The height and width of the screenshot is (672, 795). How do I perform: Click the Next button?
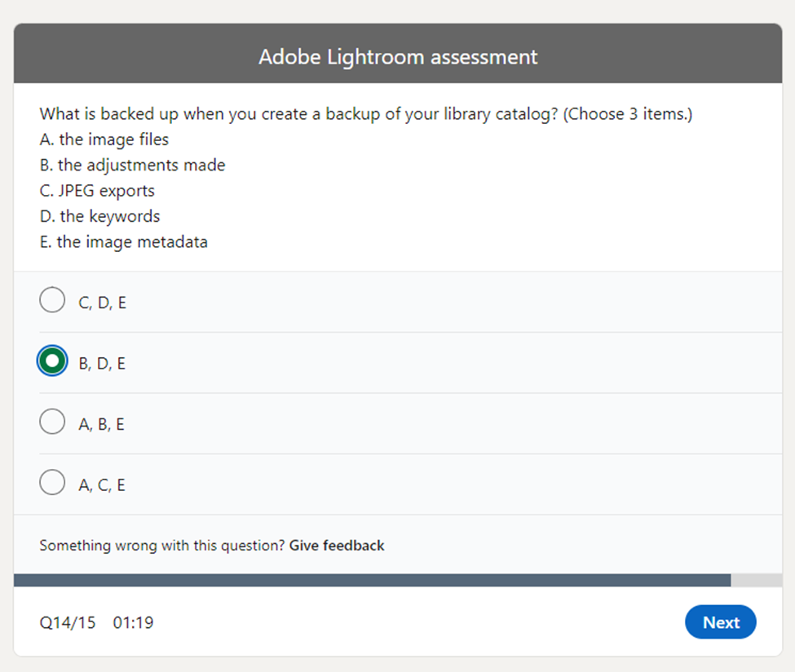pos(720,622)
